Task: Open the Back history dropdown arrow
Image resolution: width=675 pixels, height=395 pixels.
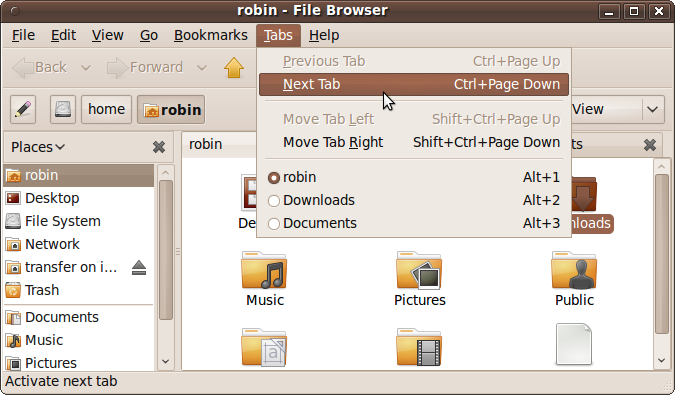Action: (x=86, y=68)
